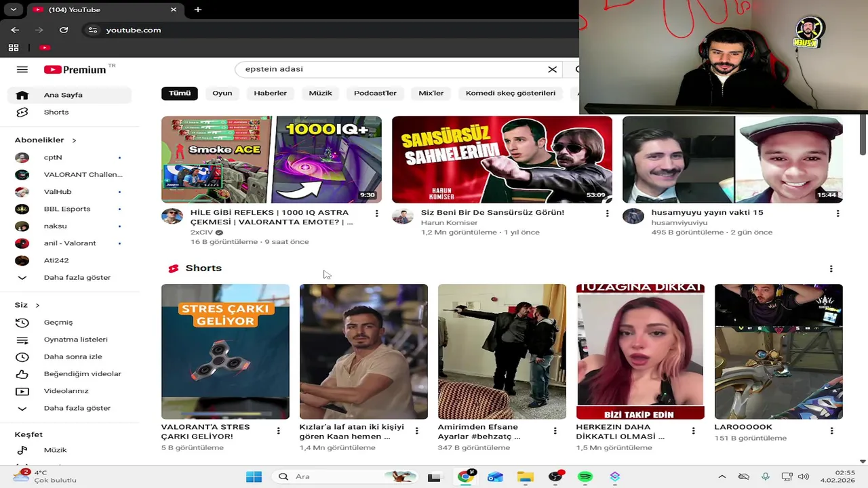The width and height of the screenshot is (868, 488).
Task: Expand the Abonelikler section chevron
Action: click(x=74, y=140)
